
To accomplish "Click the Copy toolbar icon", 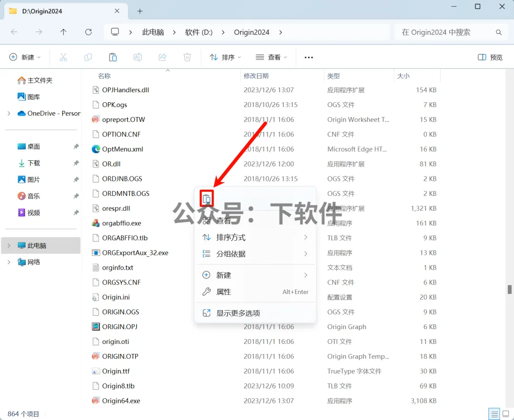I will tap(88, 58).
